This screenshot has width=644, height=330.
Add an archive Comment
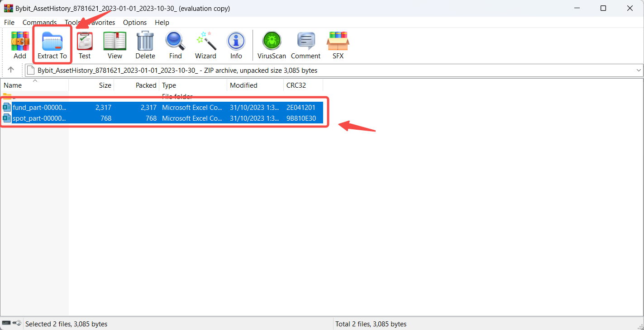coord(305,45)
